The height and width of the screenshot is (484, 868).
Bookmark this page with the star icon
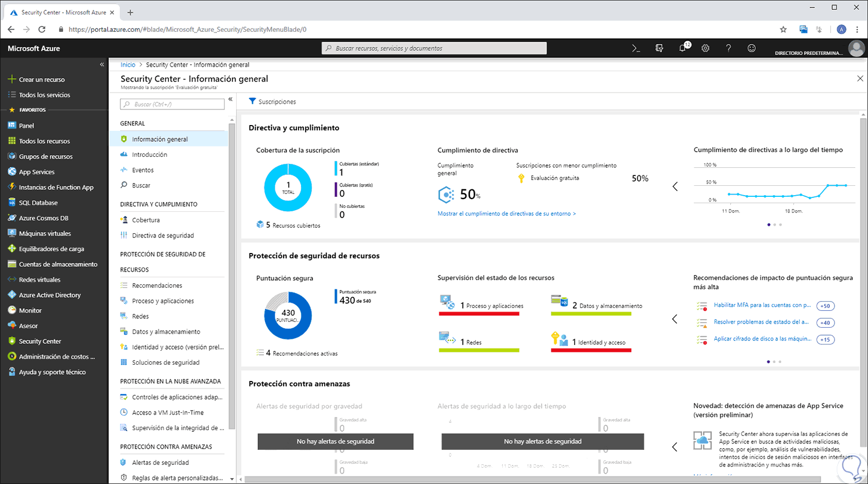[784, 30]
